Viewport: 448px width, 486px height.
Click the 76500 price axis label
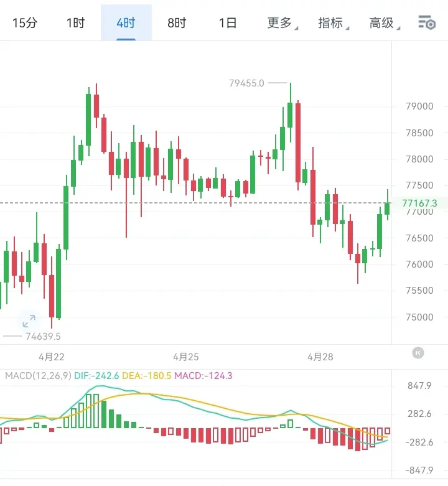tap(419, 238)
